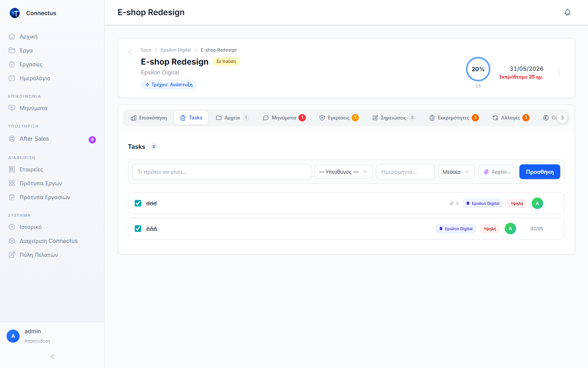Open Πύλη Πελατών in the sidebar

click(52, 255)
